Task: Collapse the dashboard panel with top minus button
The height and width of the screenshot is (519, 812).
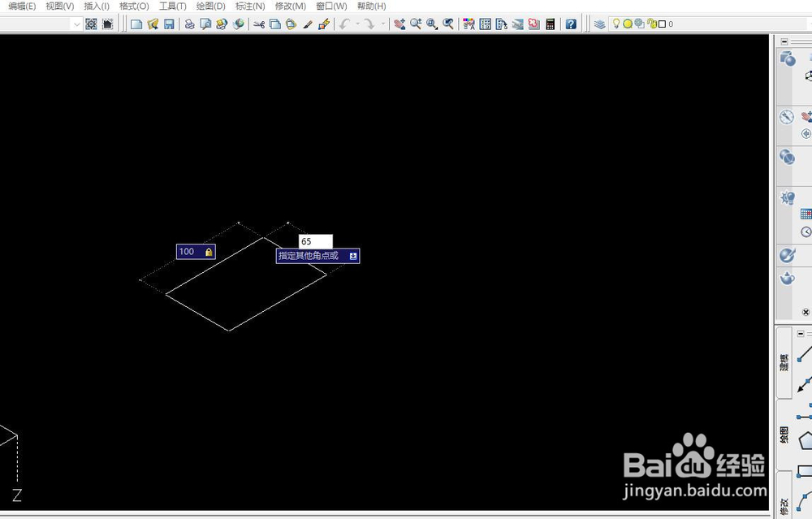Action: pyautogui.click(x=784, y=41)
